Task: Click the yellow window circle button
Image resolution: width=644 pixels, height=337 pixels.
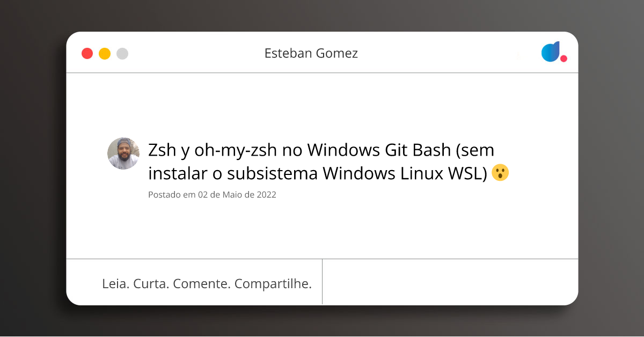Action: pyautogui.click(x=105, y=54)
